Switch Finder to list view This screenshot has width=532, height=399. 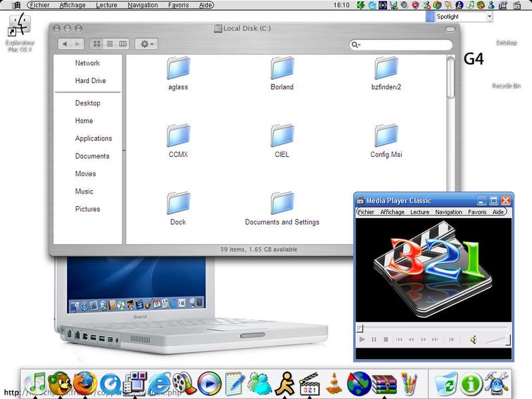pyautogui.click(x=110, y=44)
